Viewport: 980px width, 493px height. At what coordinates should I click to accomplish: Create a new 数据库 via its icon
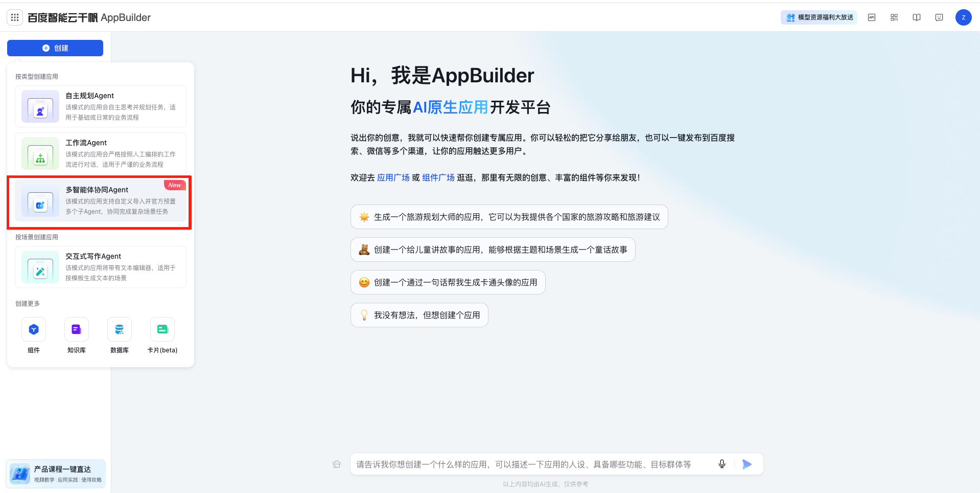120,329
